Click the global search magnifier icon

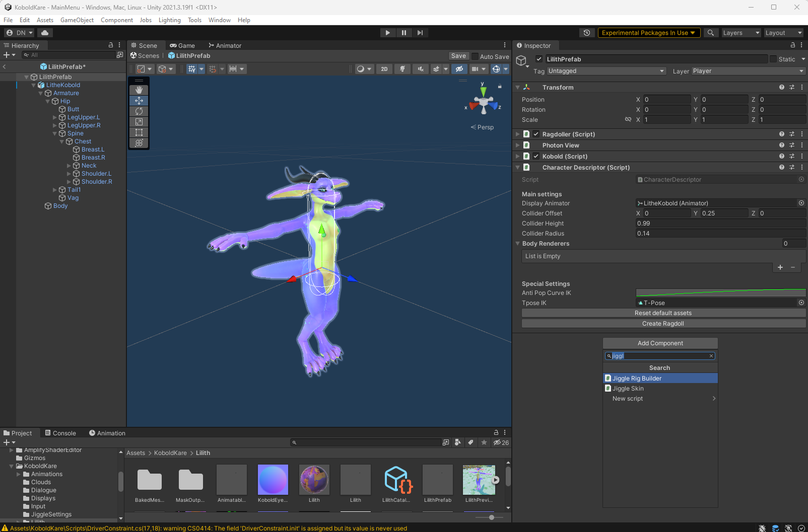pyautogui.click(x=710, y=33)
